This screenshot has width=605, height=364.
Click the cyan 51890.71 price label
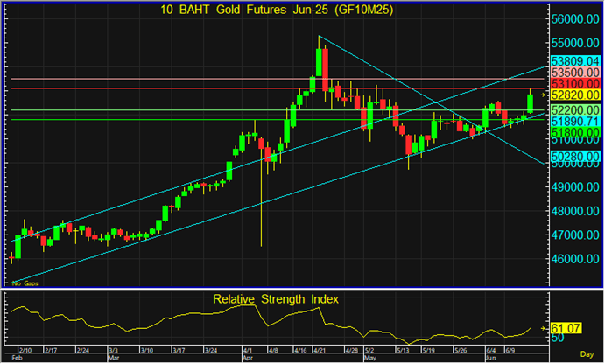(x=574, y=121)
